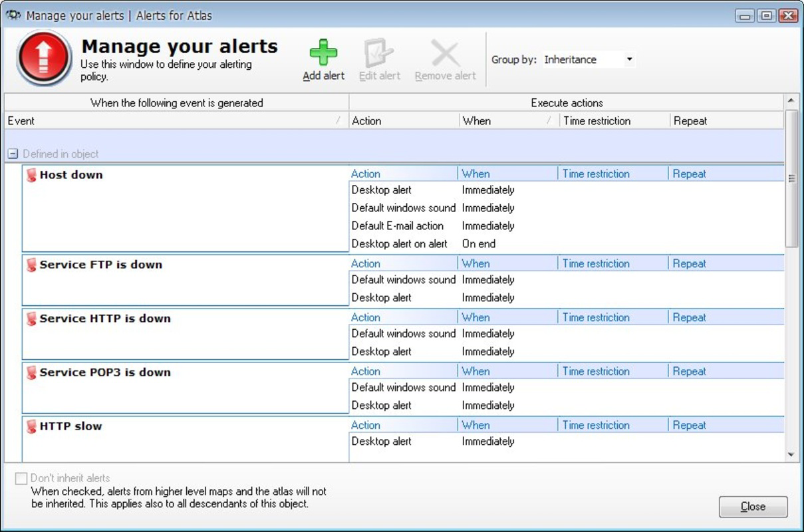Click the On end value

479,244
